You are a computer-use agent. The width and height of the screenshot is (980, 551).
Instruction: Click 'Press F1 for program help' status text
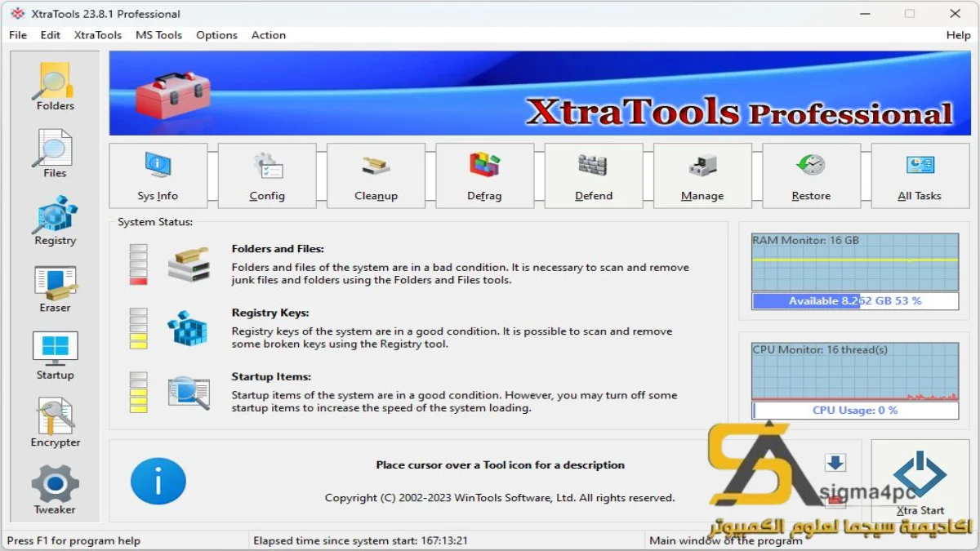(73, 540)
